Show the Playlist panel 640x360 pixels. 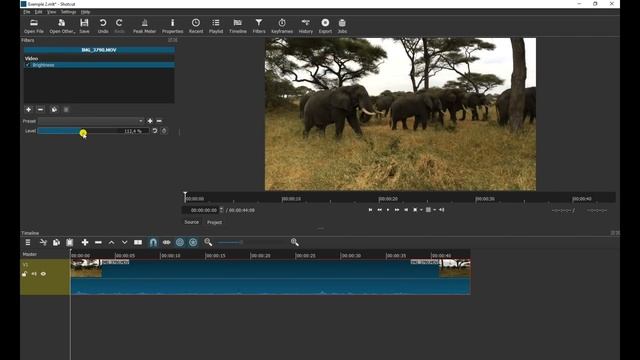point(216,26)
